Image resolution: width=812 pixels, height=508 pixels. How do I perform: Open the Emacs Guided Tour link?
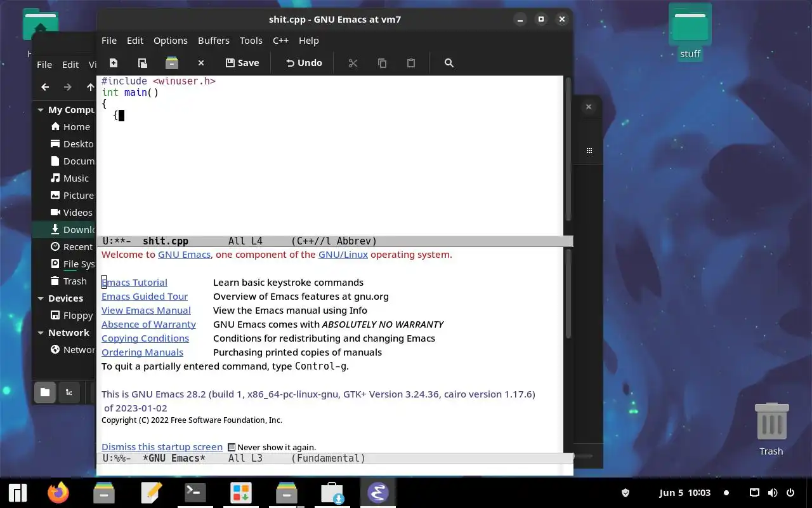tap(145, 297)
